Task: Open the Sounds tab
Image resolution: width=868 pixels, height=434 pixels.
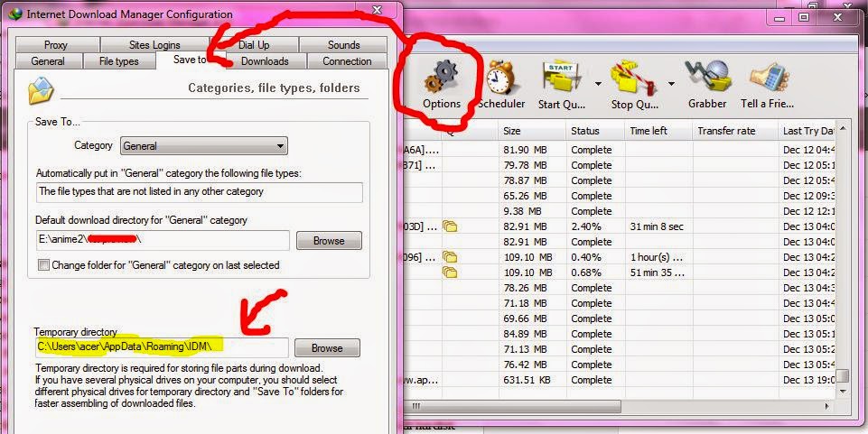Action: click(343, 45)
